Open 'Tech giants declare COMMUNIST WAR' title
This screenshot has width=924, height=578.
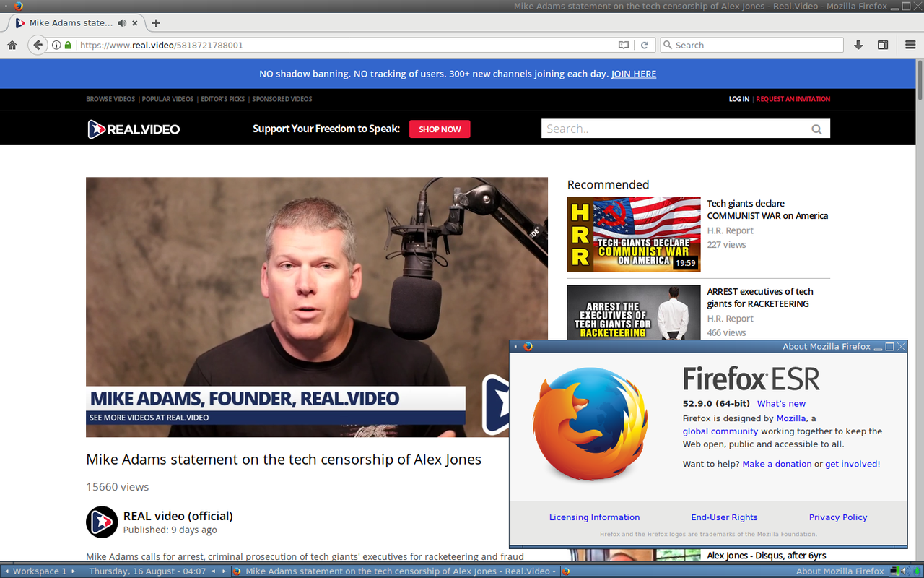767,210
